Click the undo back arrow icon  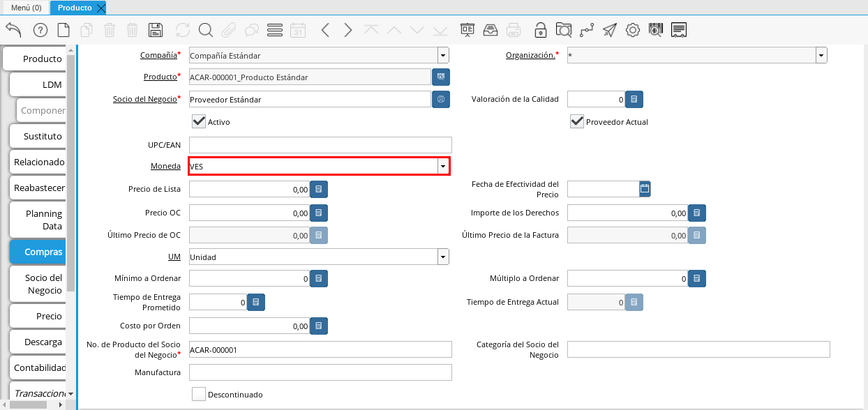tap(13, 29)
